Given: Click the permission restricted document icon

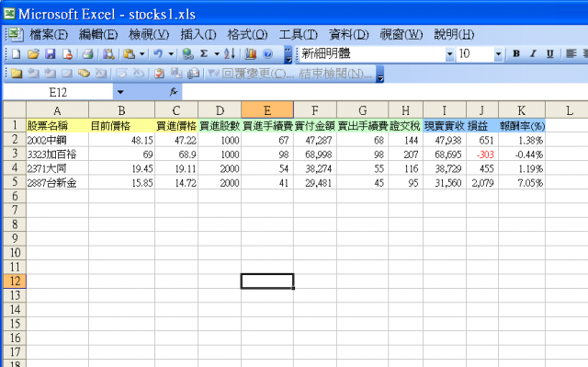Looking at the screenshot, I should 67,54.
